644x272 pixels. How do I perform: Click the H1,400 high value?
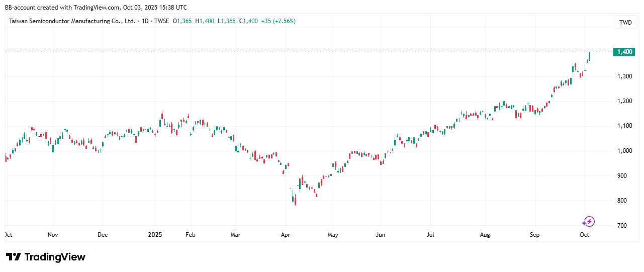coord(205,21)
